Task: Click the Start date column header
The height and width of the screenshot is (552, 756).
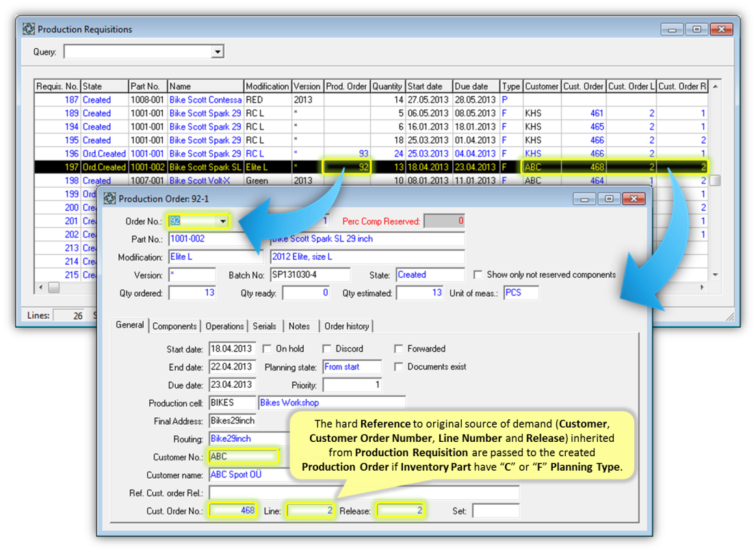Action: pyautogui.click(x=428, y=86)
